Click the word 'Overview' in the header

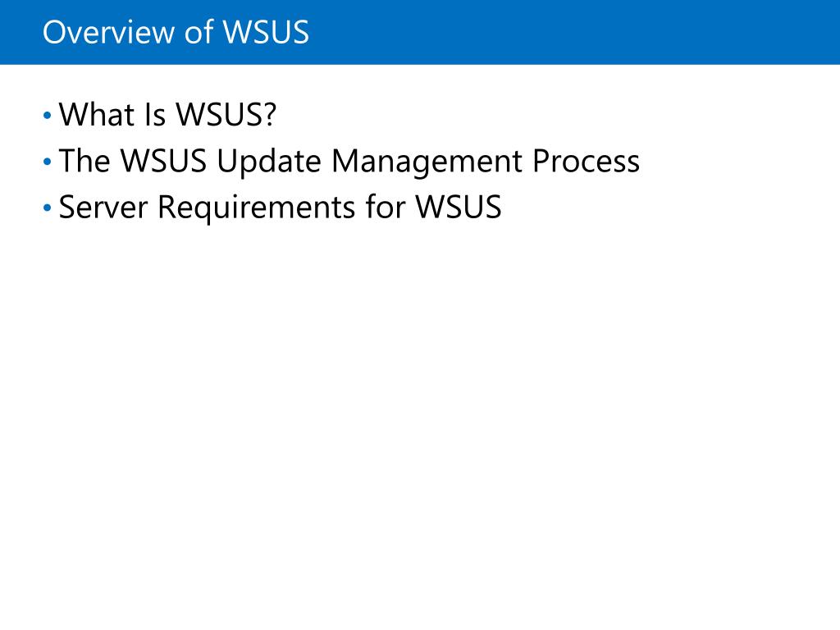(x=109, y=32)
